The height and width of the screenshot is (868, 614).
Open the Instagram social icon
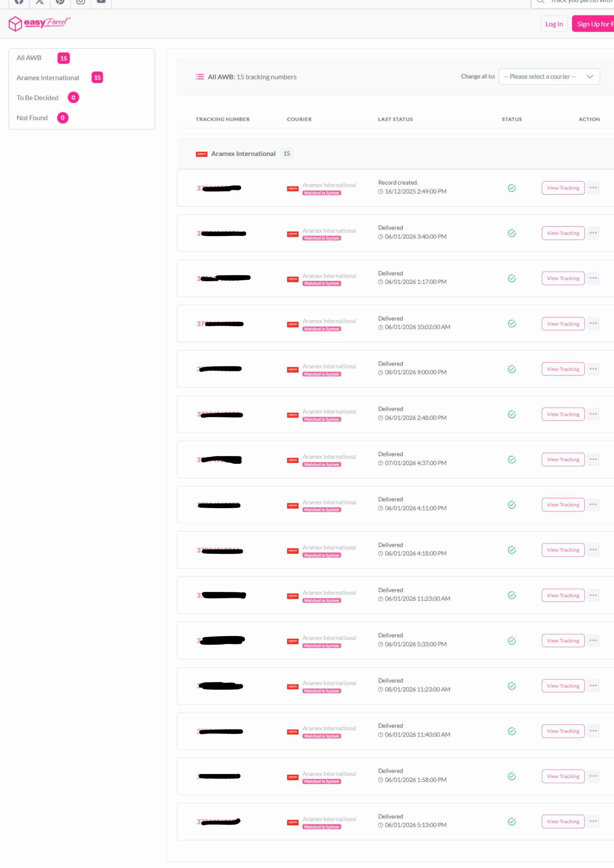click(x=81, y=1)
